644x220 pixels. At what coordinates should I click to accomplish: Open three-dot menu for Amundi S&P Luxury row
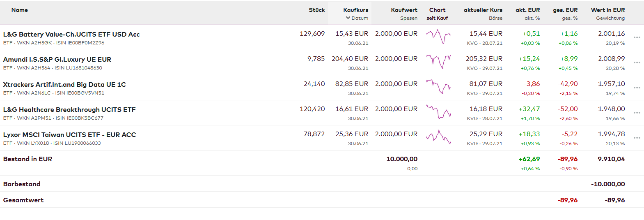(x=637, y=63)
